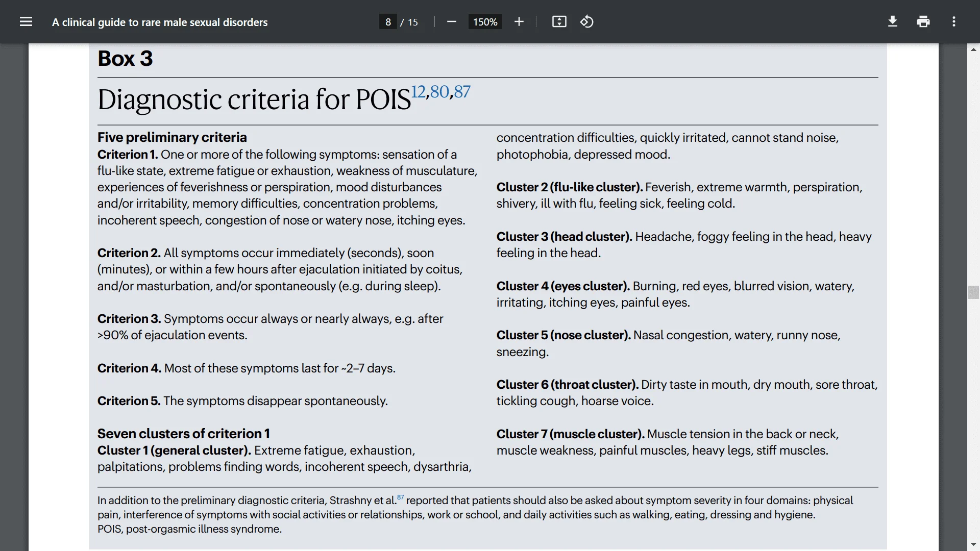Click the scrollbar up arrow
The image size is (980, 551).
click(x=973, y=49)
